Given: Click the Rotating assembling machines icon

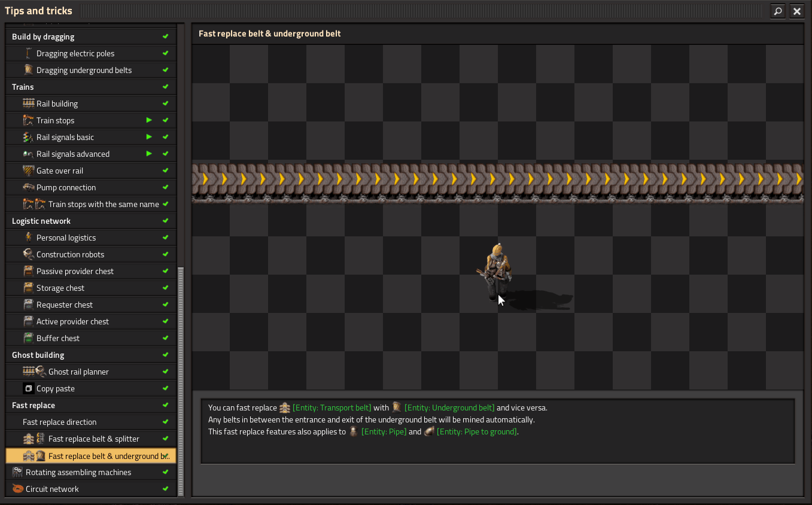Looking at the screenshot, I should [18, 472].
